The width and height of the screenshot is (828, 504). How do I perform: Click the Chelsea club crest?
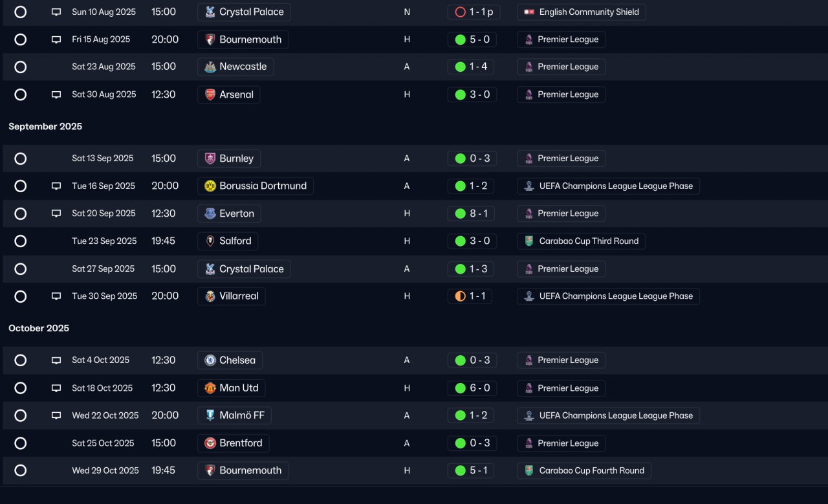click(x=210, y=360)
